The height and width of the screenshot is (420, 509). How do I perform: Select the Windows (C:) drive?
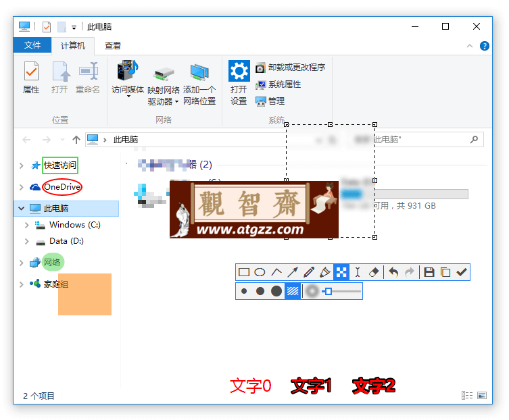tap(75, 224)
